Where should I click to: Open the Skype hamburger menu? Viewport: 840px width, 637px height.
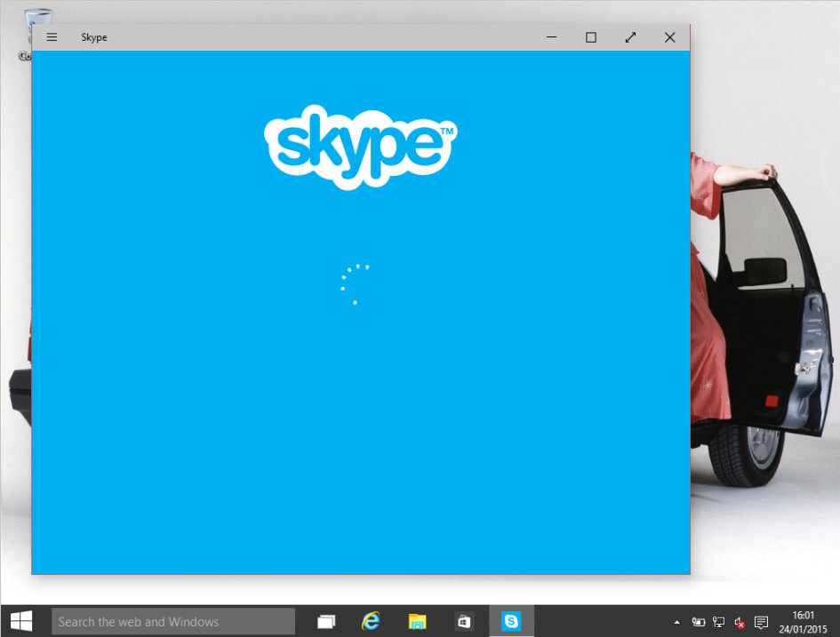pos(52,37)
